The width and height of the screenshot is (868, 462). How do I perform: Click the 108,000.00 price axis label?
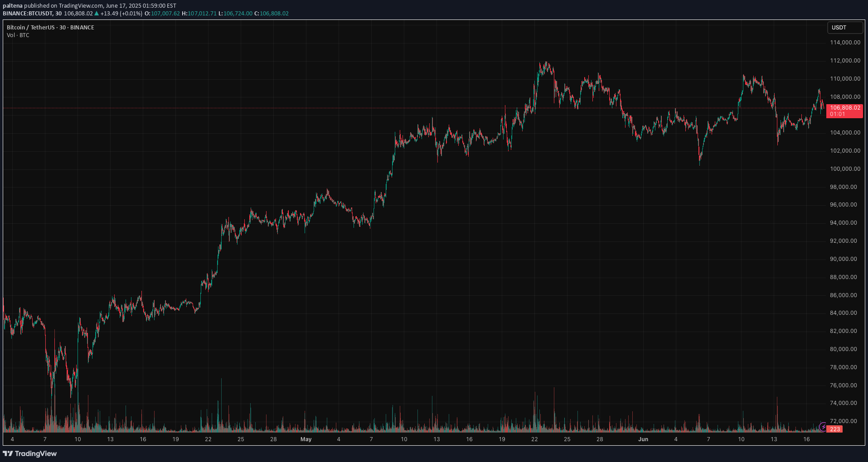point(845,97)
